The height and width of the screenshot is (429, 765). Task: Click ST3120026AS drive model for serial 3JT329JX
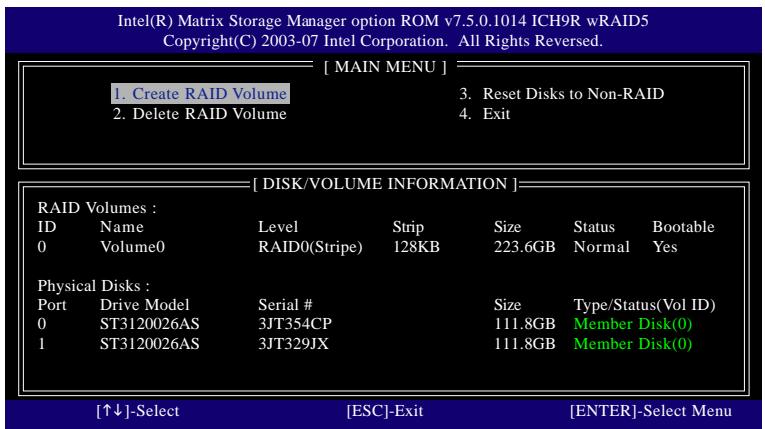pos(149,344)
